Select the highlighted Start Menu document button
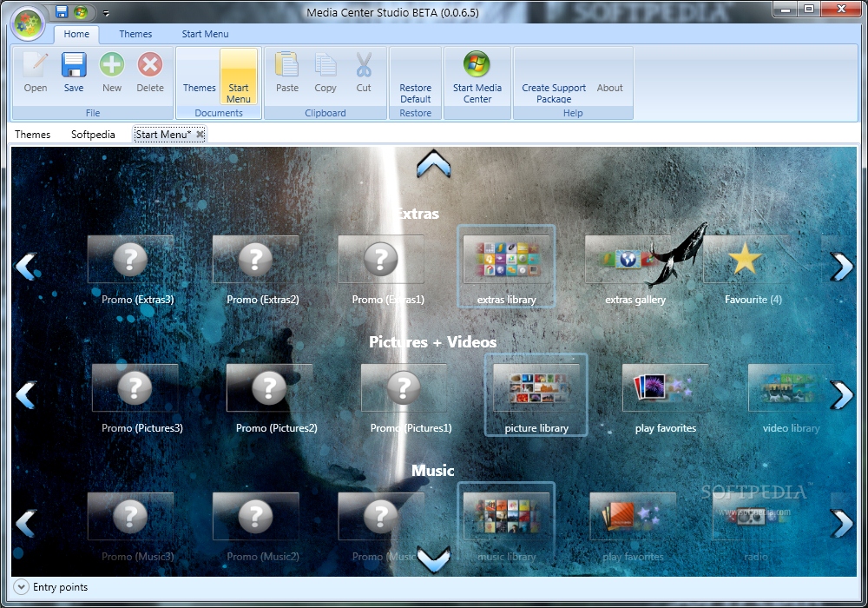 click(x=239, y=77)
